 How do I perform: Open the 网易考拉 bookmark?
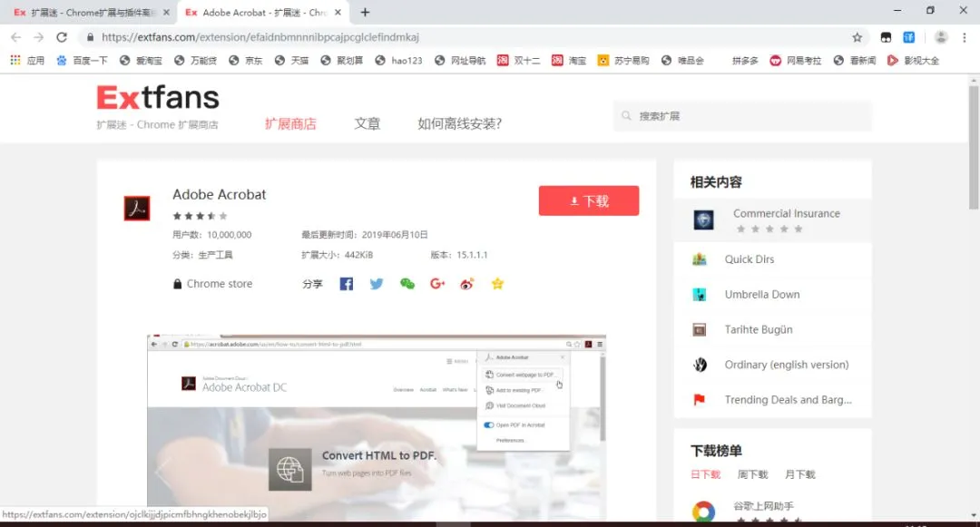[796, 61]
